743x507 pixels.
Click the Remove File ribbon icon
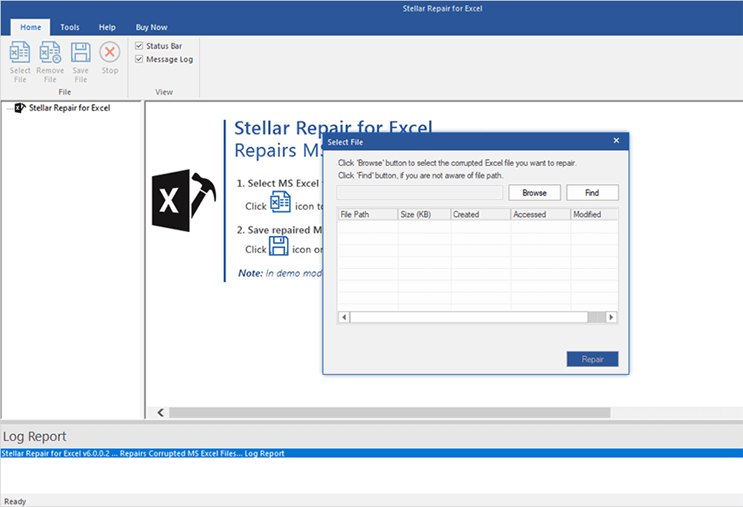coord(50,57)
